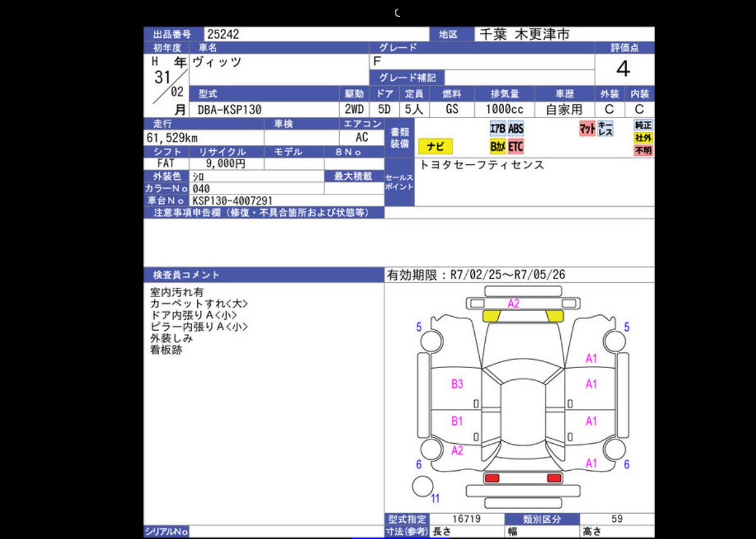Click type designation number 16719

coord(466,519)
